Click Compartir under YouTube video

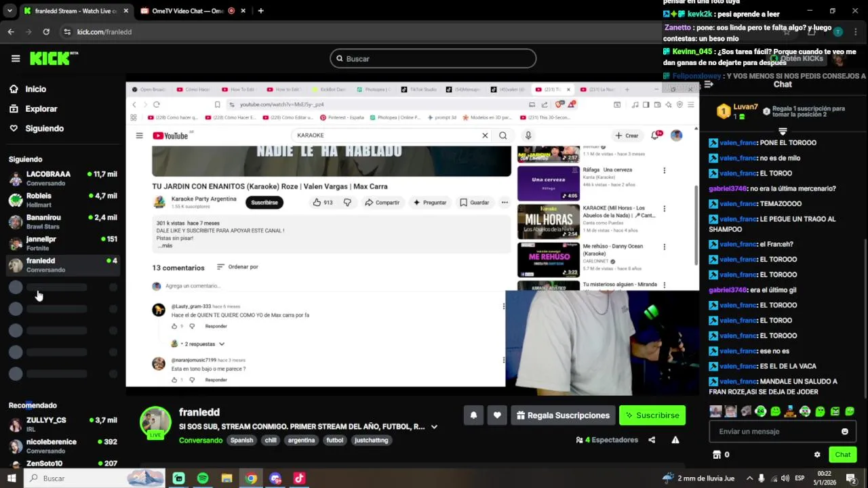(x=382, y=203)
